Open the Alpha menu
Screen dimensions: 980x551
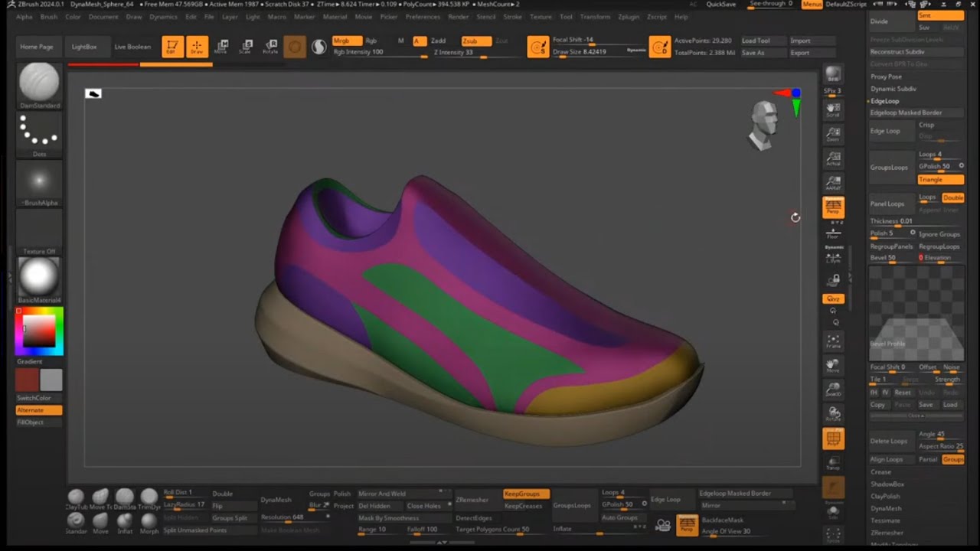(24, 16)
